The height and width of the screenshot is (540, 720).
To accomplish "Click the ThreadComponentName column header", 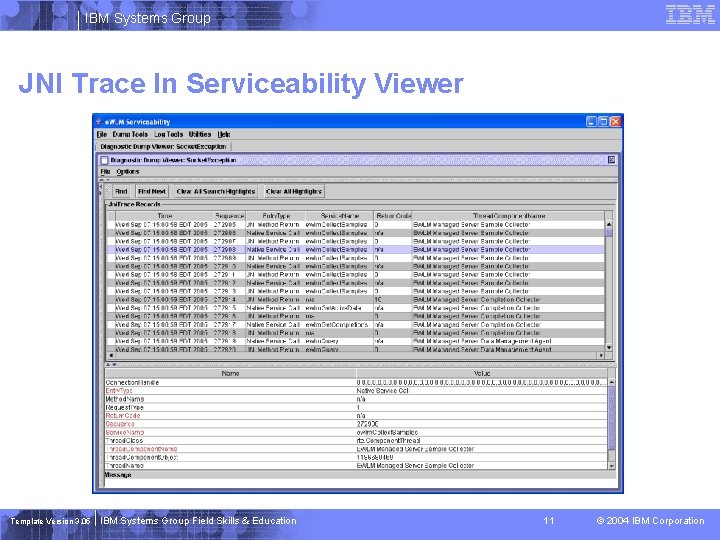I will 508,215.
